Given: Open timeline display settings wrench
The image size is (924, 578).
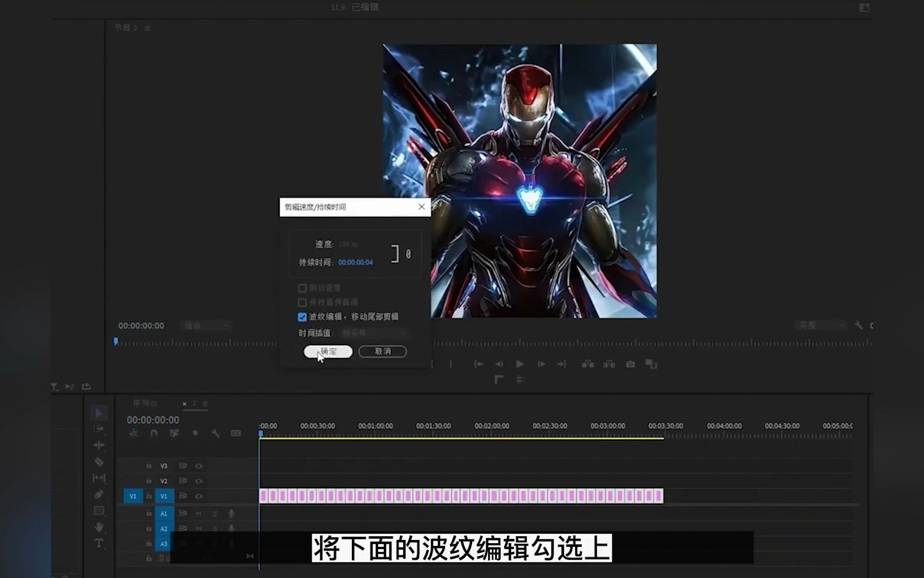Looking at the screenshot, I should click(x=215, y=433).
